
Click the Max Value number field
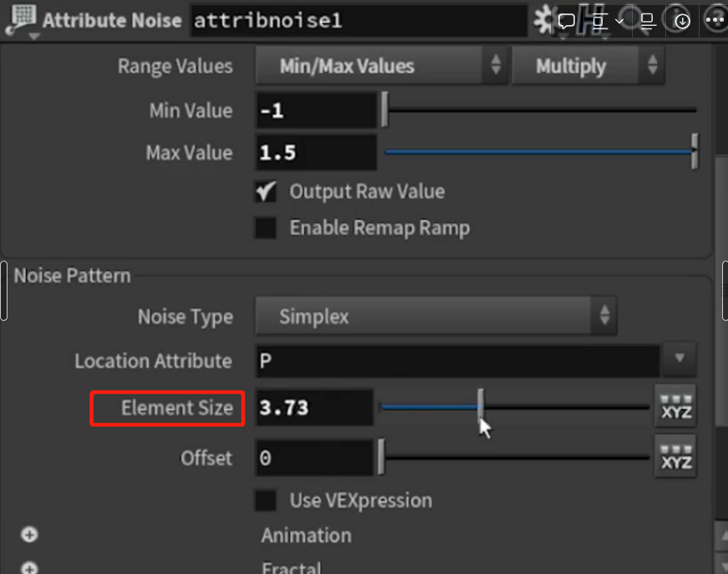(x=315, y=153)
